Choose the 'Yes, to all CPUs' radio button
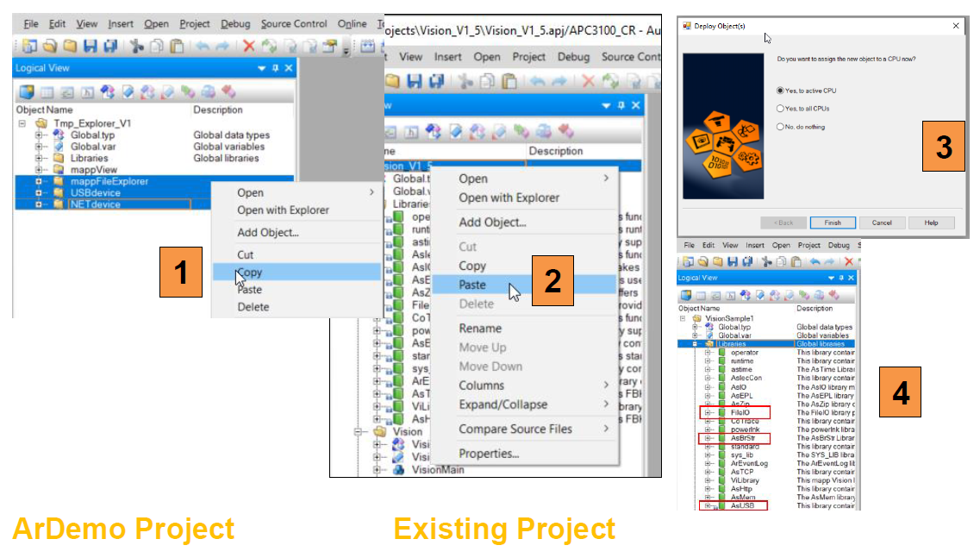980x558 pixels. point(780,109)
